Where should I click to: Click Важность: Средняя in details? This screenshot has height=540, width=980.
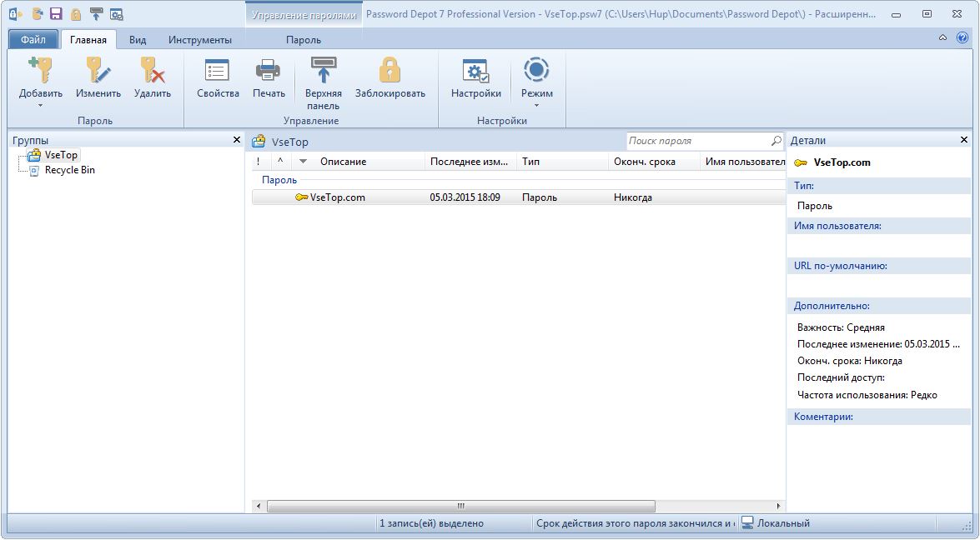pos(841,327)
